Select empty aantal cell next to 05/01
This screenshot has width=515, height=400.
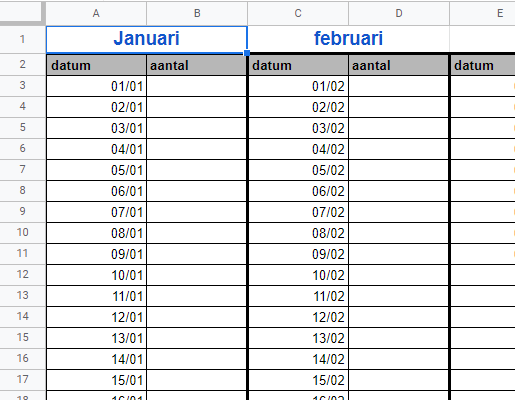pos(196,170)
